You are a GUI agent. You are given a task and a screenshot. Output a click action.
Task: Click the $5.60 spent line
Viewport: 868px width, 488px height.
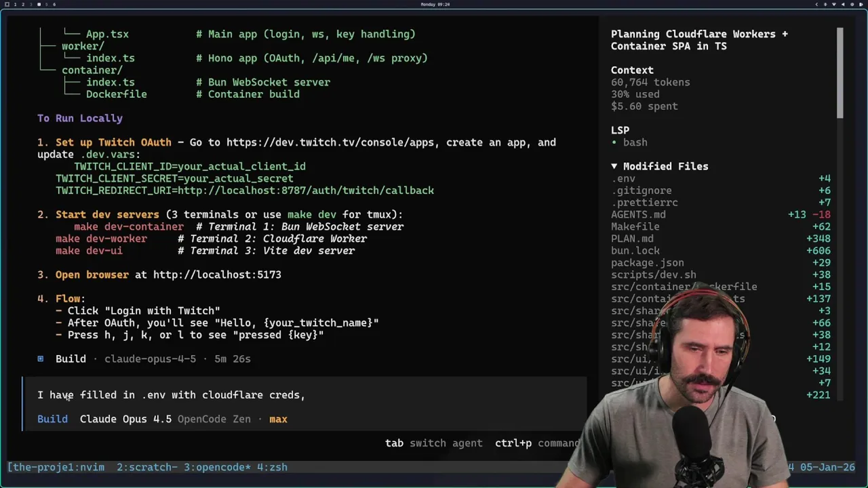644,106
